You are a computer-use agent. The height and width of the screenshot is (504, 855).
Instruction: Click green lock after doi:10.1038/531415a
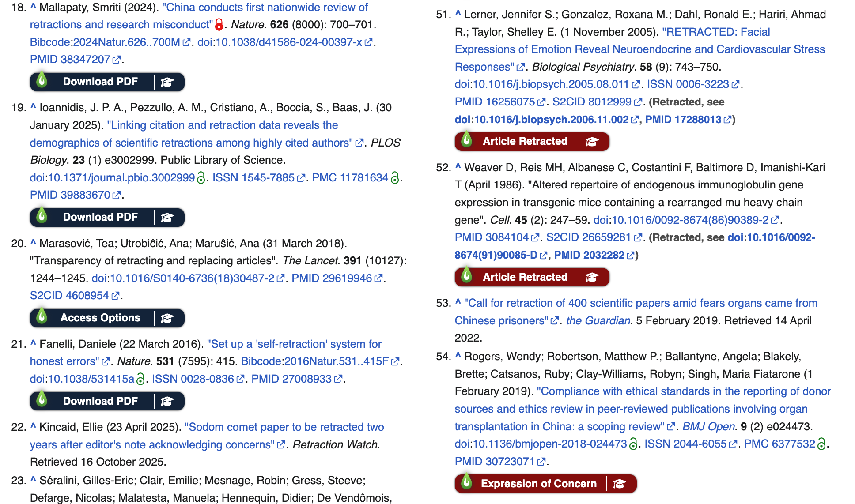click(x=140, y=379)
